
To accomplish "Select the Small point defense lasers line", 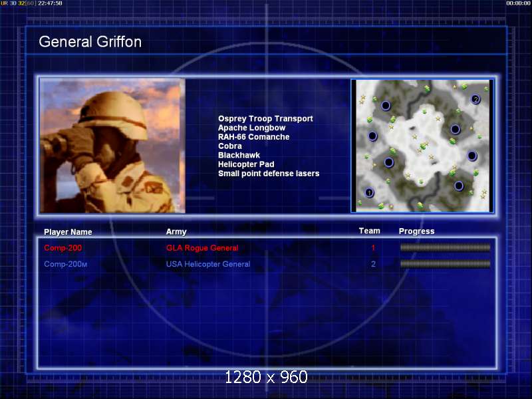I will [x=269, y=174].
